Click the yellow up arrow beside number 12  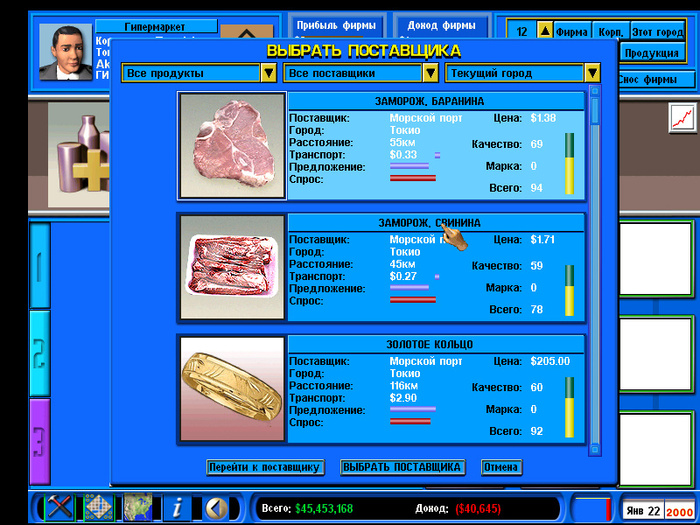tap(544, 31)
